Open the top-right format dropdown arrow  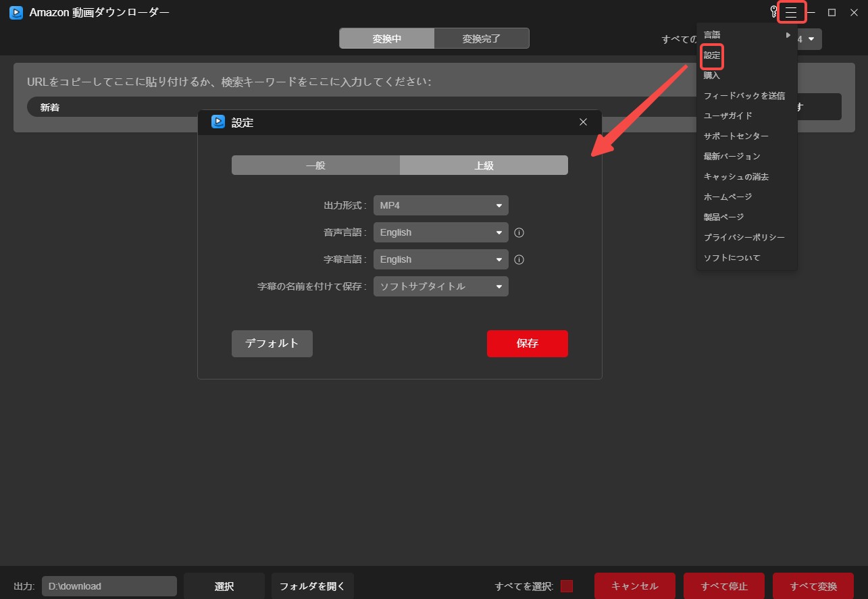[811, 39]
